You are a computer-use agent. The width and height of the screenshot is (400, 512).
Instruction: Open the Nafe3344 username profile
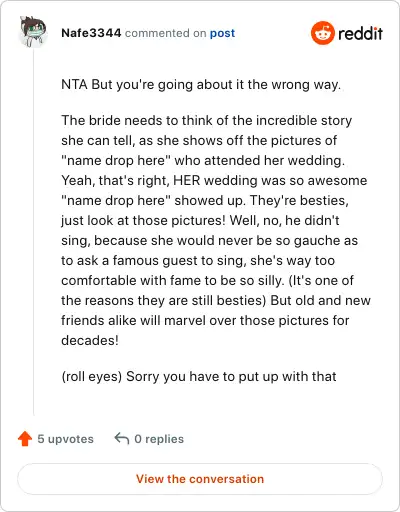pos(91,33)
